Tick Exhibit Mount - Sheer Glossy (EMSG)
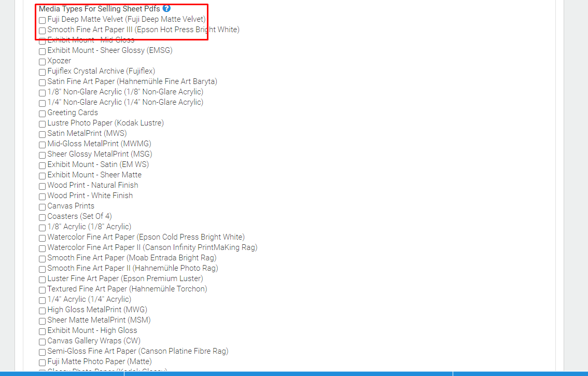The image size is (588, 376). click(43, 51)
